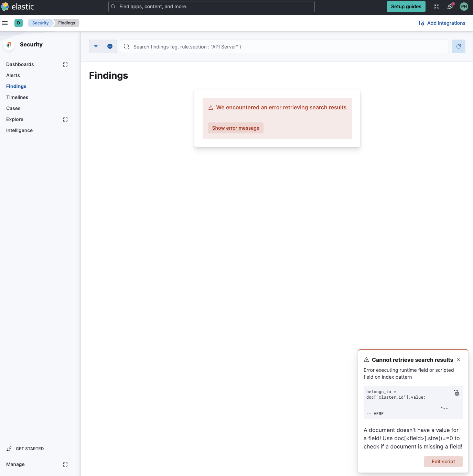This screenshot has height=476, width=473.
Task: Open Cases in the sidebar
Action: [13, 108]
